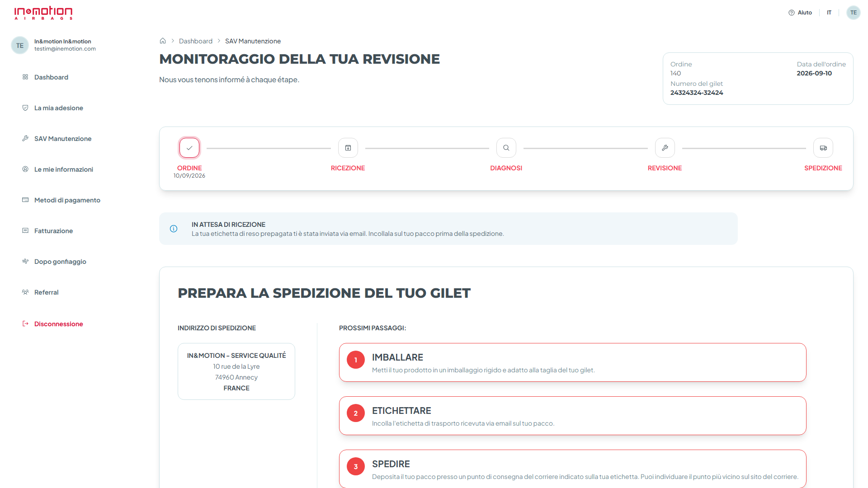Screen dimensions: 868x488
Task: Click the inflation icon beside Dopo gonfiaggio
Action: pyautogui.click(x=25, y=261)
